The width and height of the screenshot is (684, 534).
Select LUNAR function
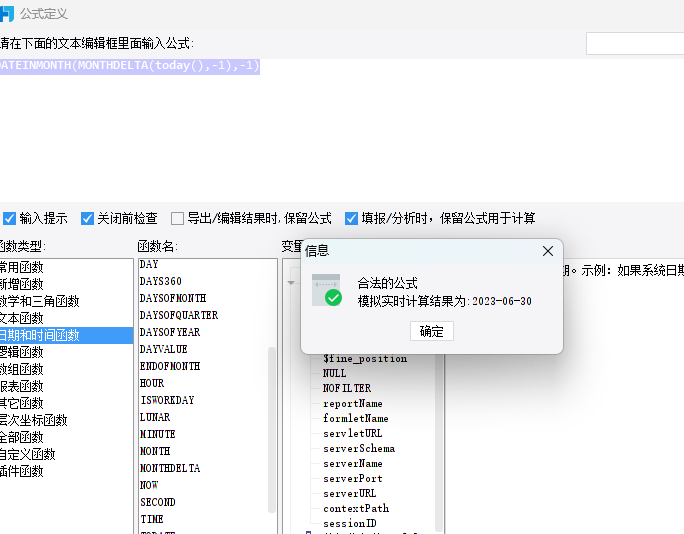(x=155, y=418)
